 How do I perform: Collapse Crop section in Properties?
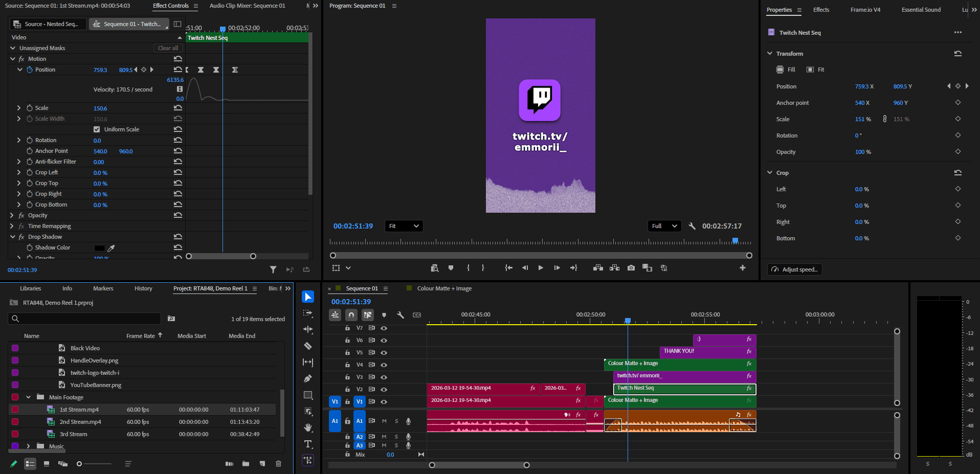click(x=770, y=173)
